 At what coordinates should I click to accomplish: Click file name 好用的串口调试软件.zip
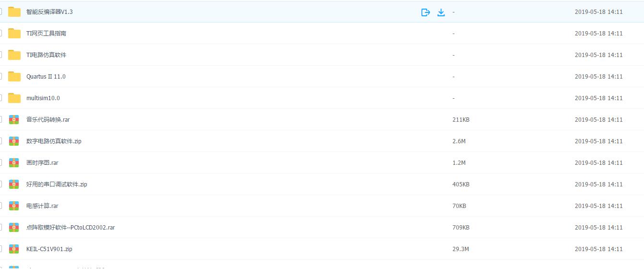pyautogui.click(x=57, y=185)
